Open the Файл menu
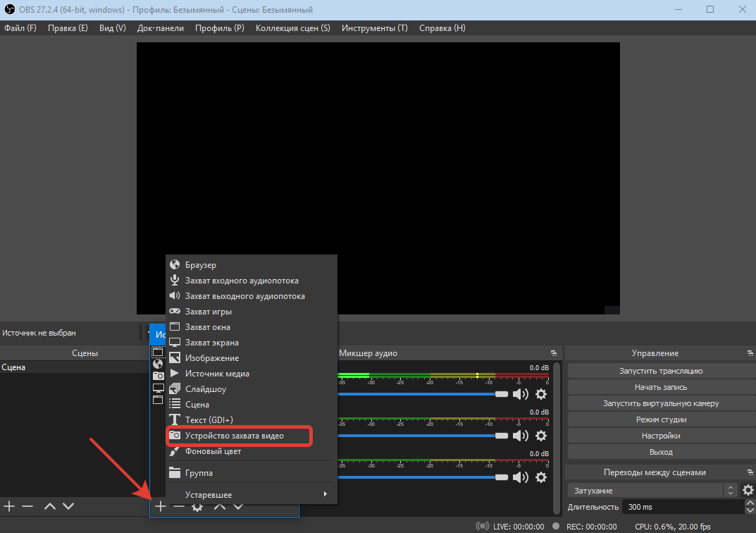Viewport: 756px width, 533px height. [20, 28]
